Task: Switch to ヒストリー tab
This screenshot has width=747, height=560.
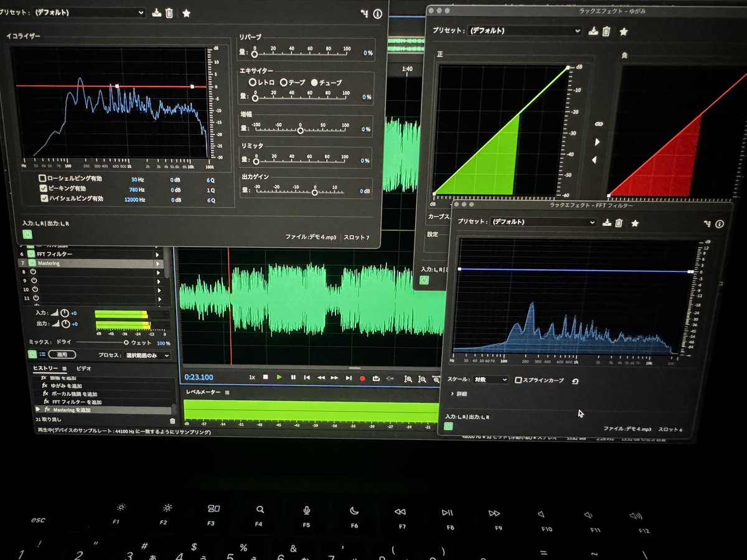Action: pos(45,368)
